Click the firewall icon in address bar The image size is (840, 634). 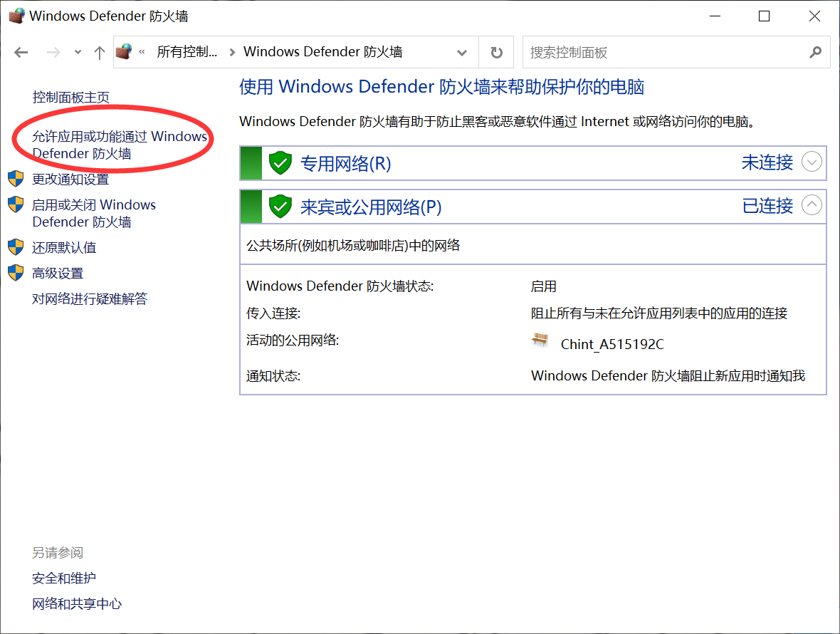pyautogui.click(x=124, y=51)
